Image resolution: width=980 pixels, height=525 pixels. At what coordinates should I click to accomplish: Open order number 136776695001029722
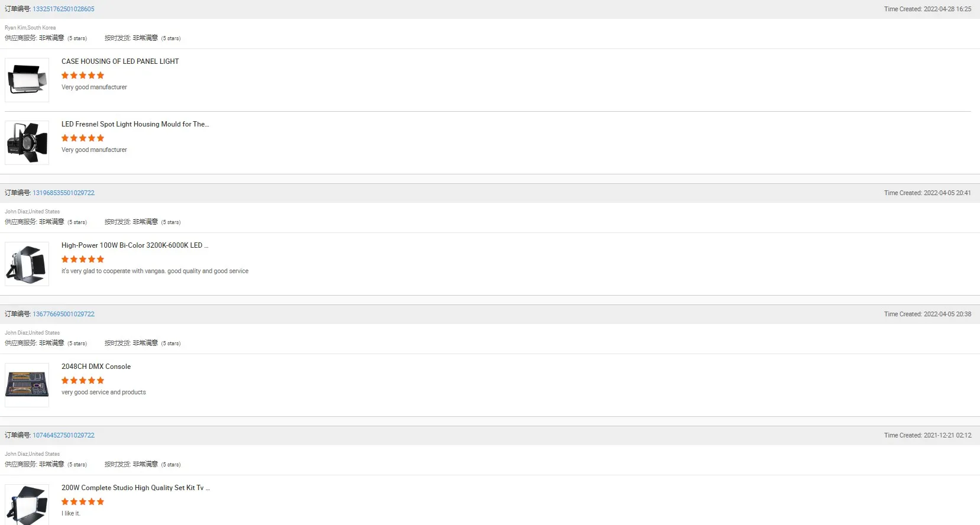63,314
